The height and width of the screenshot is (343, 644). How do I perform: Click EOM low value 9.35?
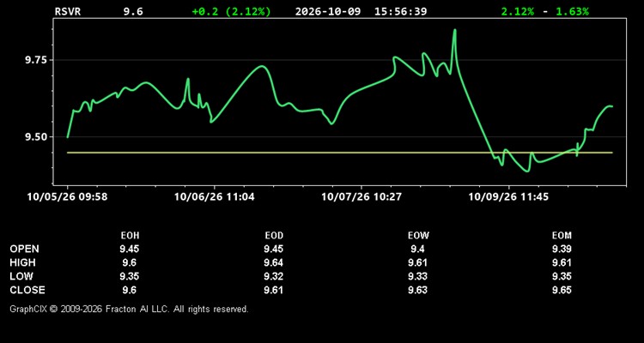[562, 276]
